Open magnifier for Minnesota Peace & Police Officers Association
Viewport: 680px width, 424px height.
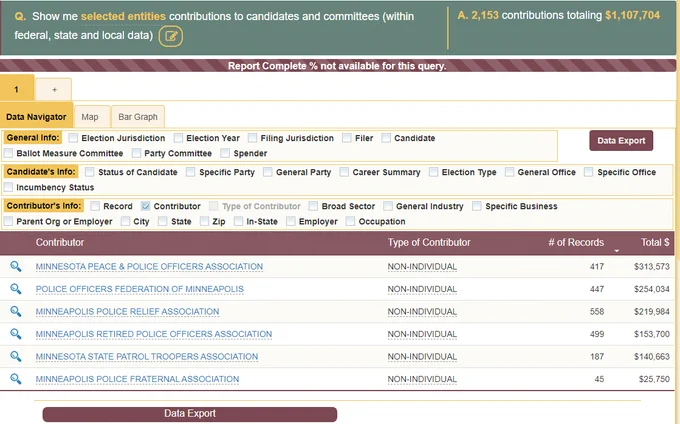point(16,266)
